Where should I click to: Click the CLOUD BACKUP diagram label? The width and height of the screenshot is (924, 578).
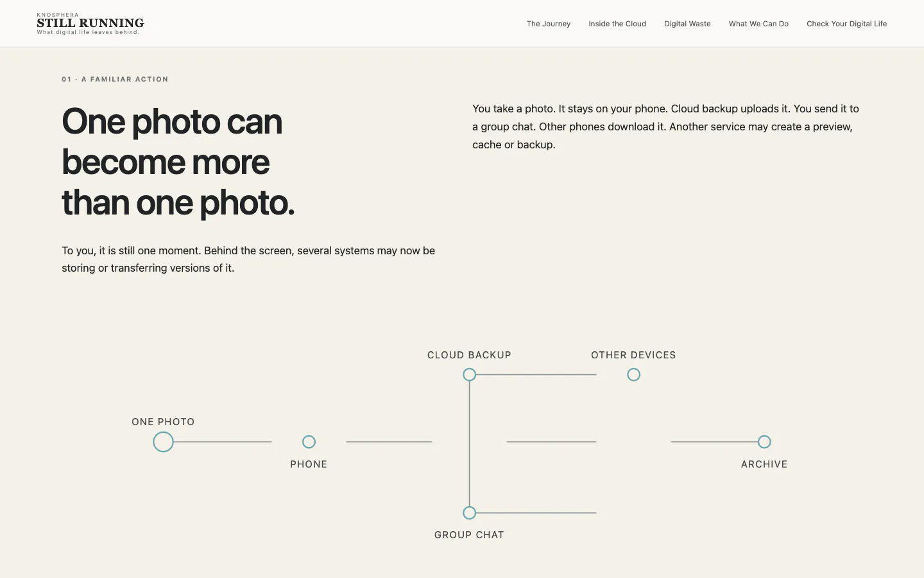point(469,355)
